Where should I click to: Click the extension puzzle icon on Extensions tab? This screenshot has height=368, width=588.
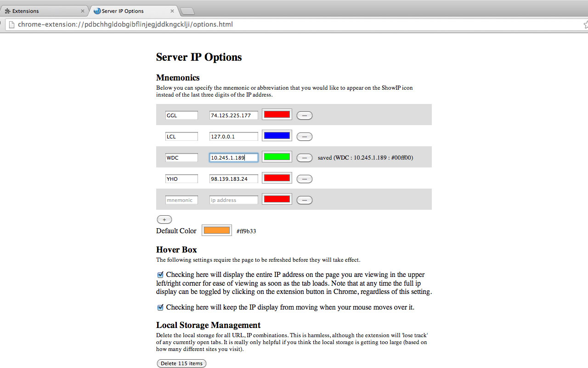pos(7,11)
